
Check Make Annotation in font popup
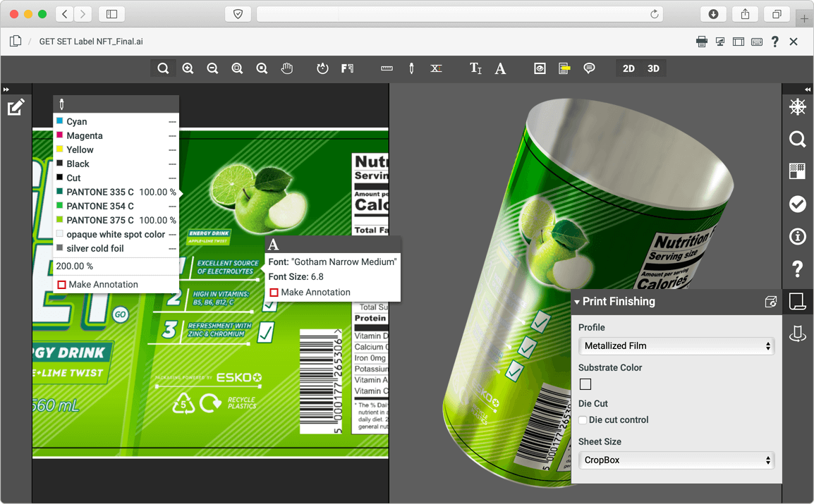(x=274, y=293)
